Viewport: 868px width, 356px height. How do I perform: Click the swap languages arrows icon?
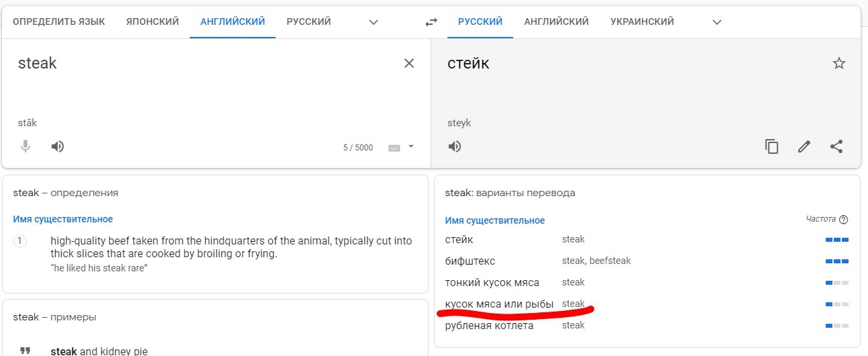[x=431, y=22]
